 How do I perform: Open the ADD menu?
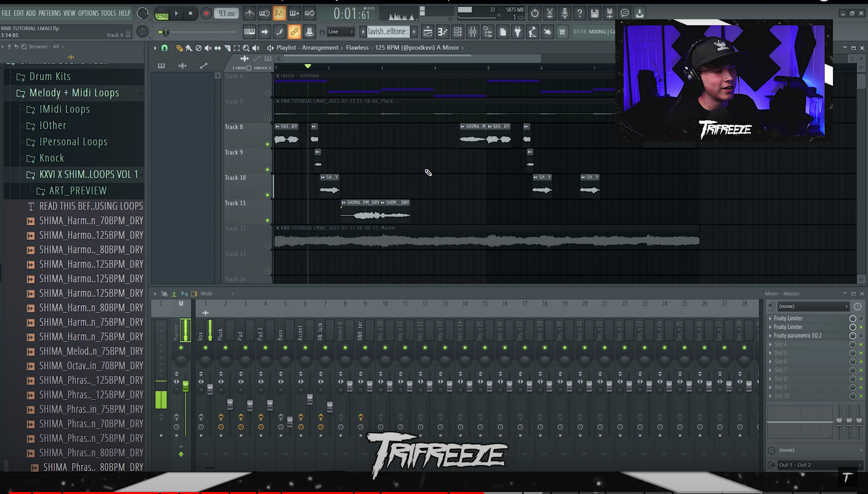pos(31,13)
